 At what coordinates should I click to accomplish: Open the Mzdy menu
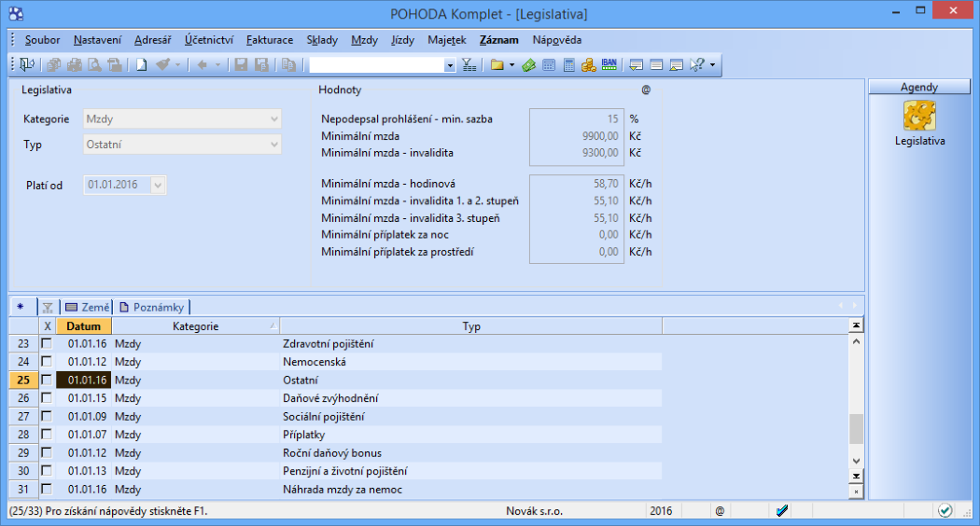coord(364,40)
